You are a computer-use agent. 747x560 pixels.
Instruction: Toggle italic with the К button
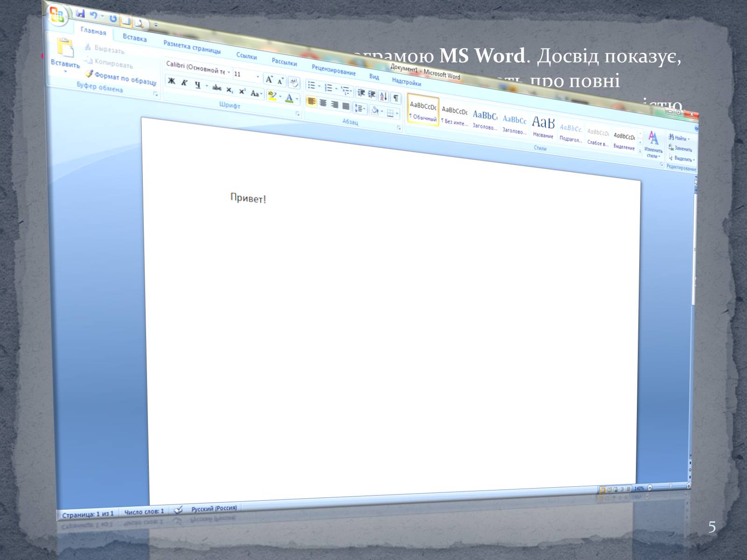pos(184,83)
